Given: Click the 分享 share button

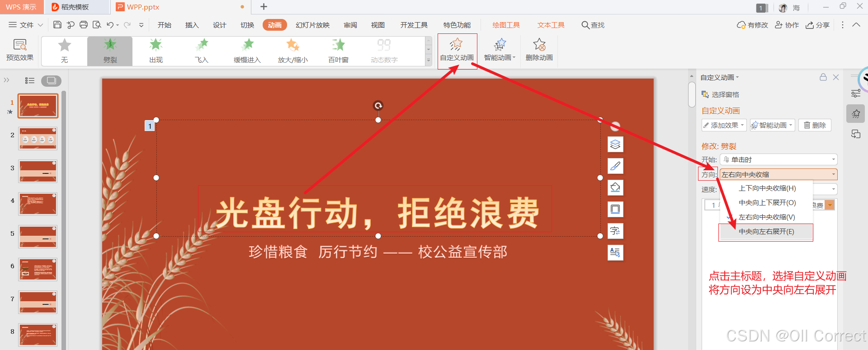Looking at the screenshot, I should (818, 25).
